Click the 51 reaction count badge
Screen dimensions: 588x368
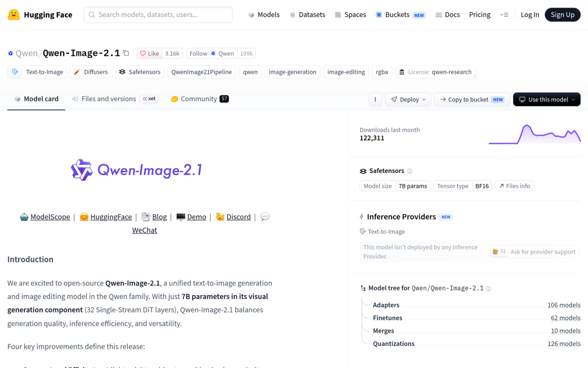(499, 251)
